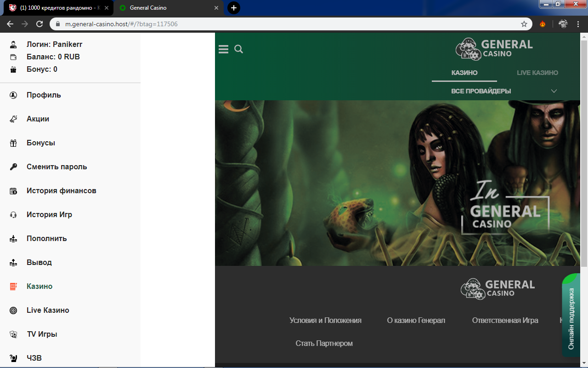
Task: Click the key icon for Сменить пароль
Action: [x=13, y=167]
